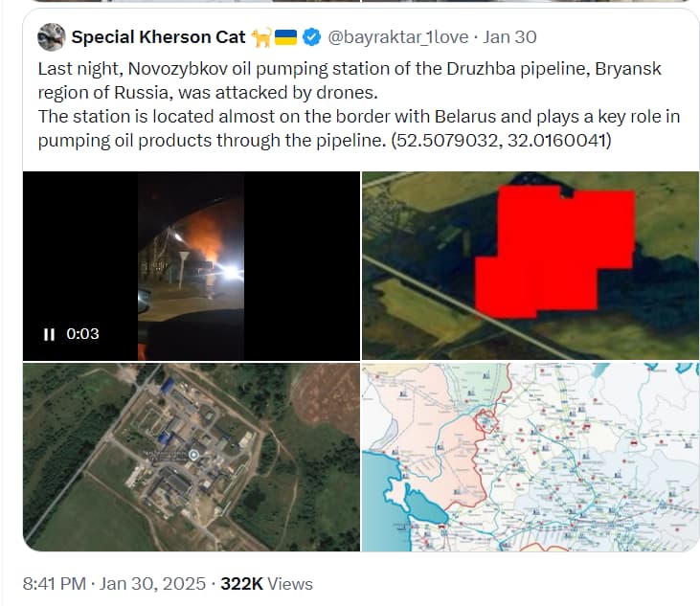The width and height of the screenshot is (700, 606).
Task: Click the blue verified badge
Action: (311, 37)
